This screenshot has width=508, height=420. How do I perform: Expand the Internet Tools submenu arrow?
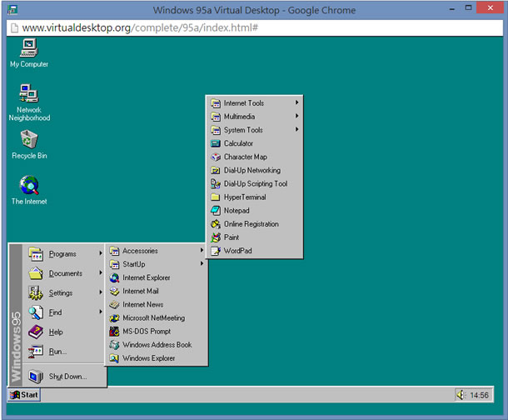(x=296, y=102)
